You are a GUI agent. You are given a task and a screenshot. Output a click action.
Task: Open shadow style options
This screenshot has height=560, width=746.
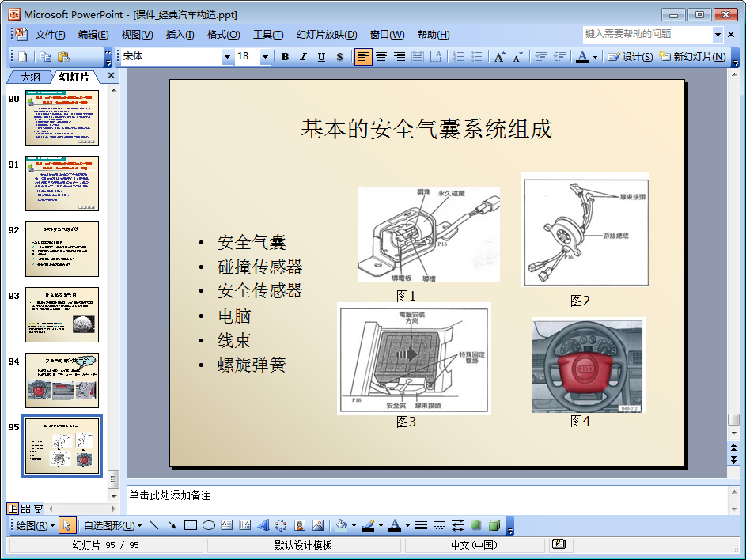click(475, 525)
